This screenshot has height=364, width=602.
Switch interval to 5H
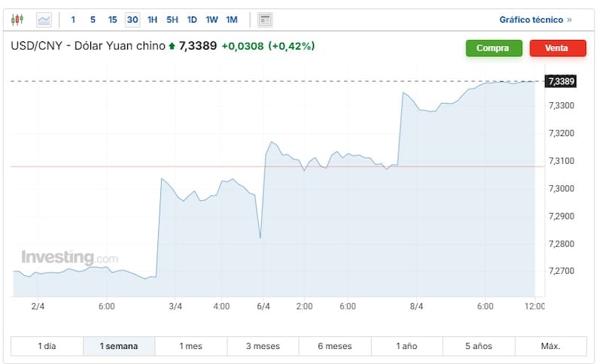(x=172, y=20)
